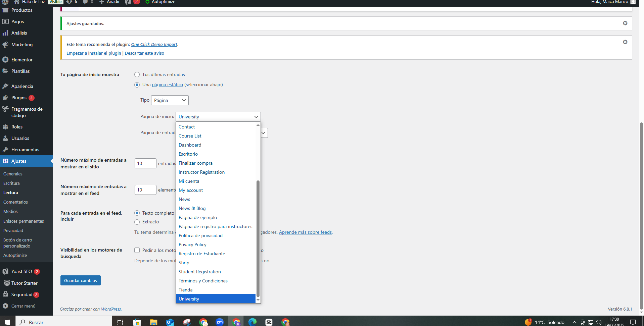
Task: Click the dropdown list scroll-up arrow
Action: (x=258, y=125)
